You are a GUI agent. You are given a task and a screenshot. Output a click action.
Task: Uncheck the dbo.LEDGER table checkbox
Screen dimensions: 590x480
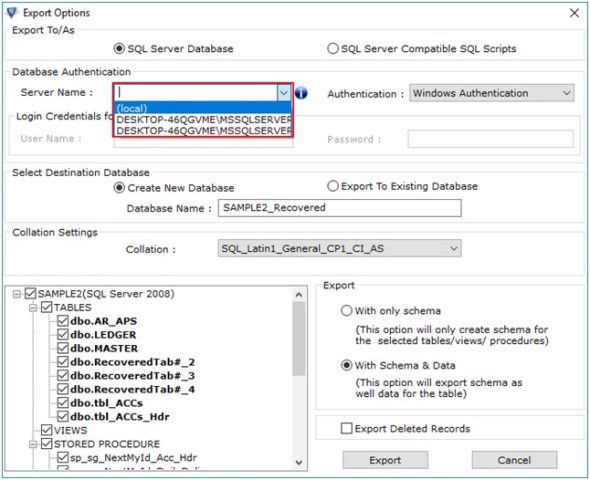pos(62,334)
